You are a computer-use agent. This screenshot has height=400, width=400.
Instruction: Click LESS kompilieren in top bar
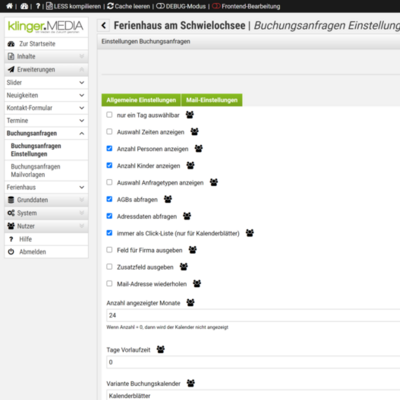(x=73, y=6)
